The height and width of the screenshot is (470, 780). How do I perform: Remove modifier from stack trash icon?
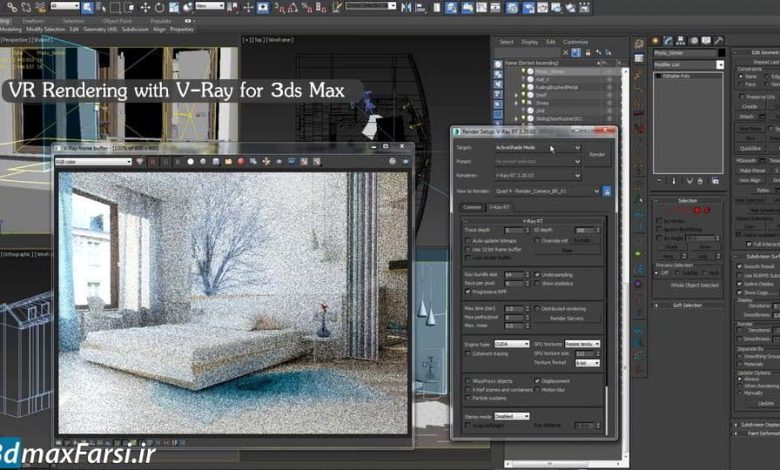(700, 181)
